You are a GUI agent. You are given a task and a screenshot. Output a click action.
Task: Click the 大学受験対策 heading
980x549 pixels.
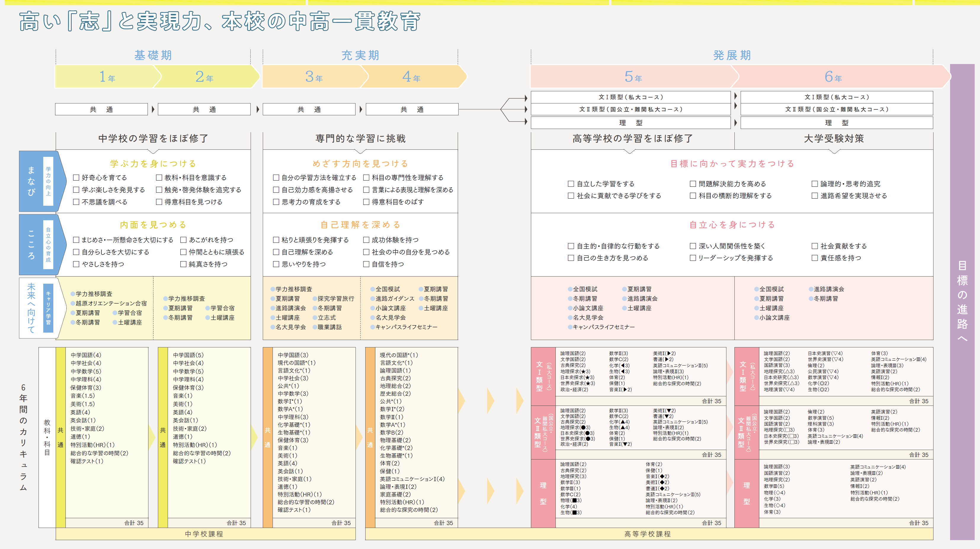834,138
